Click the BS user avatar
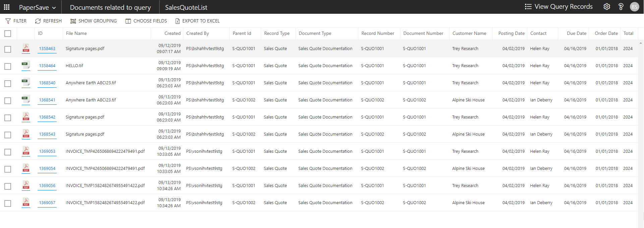Screen dimensions: 644x228 pos(634,7)
